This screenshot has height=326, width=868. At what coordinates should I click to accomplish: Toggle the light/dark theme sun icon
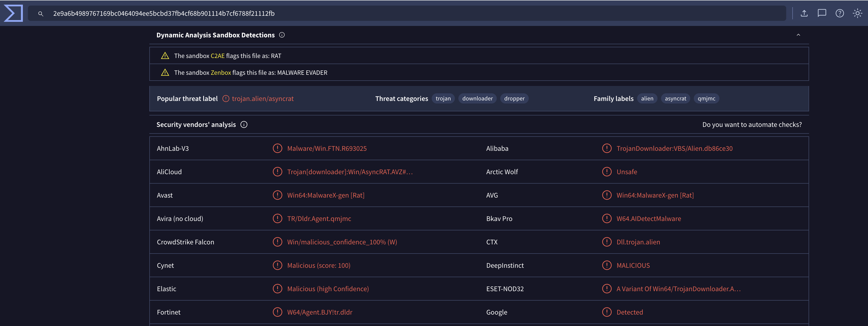click(x=857, y=13)
